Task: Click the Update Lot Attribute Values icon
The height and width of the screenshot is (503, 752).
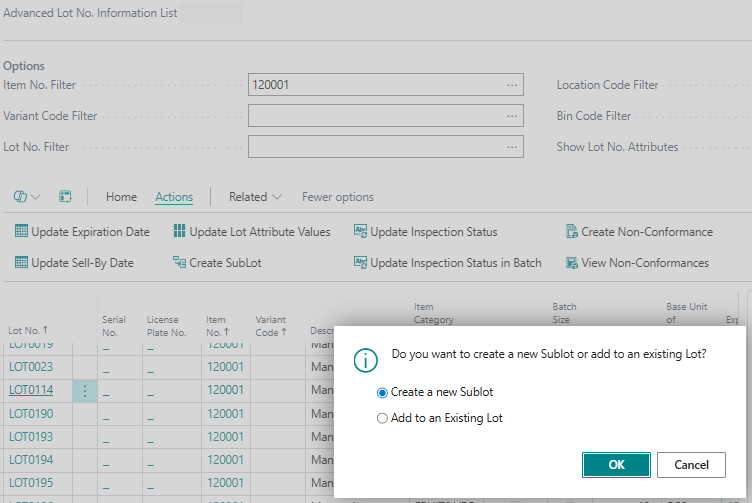Action: (180, 232)
